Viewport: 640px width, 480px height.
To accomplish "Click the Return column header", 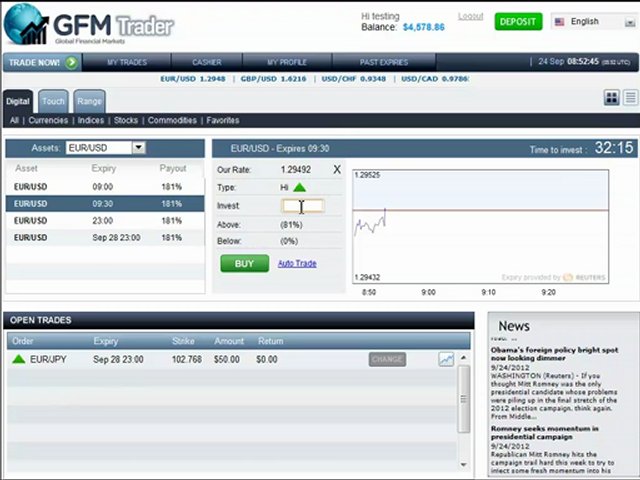I will click(271, 341).
